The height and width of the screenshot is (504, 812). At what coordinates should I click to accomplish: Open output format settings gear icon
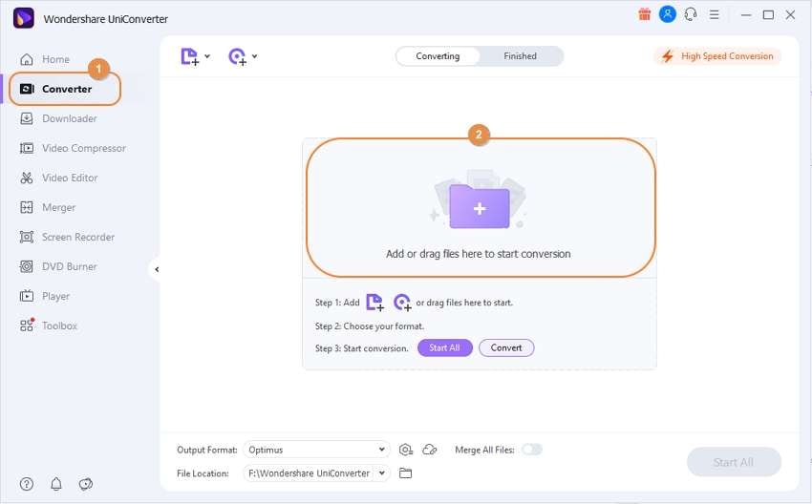(405, 450)
